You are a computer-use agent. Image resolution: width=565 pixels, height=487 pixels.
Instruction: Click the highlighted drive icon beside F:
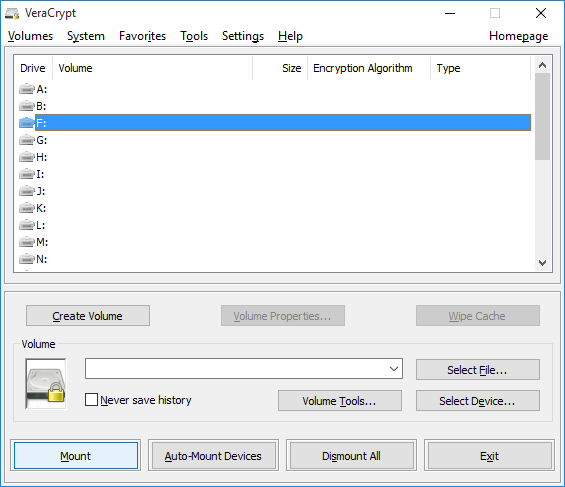(27, 123)
